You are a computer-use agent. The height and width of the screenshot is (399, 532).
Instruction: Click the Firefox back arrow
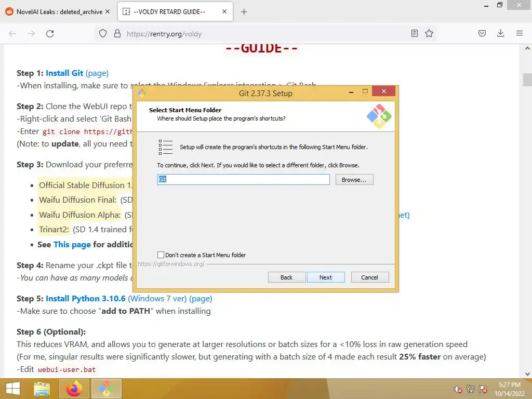[x=12, y=34]
